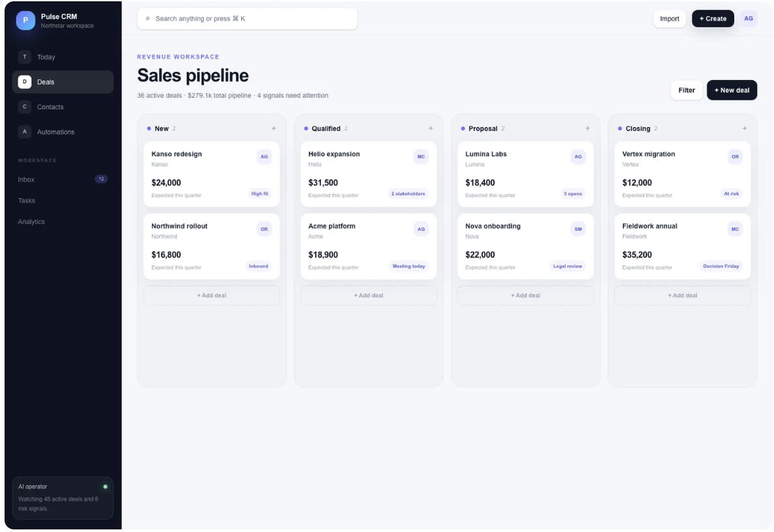Click the Today sidebar letter icon

pos(25,57)
